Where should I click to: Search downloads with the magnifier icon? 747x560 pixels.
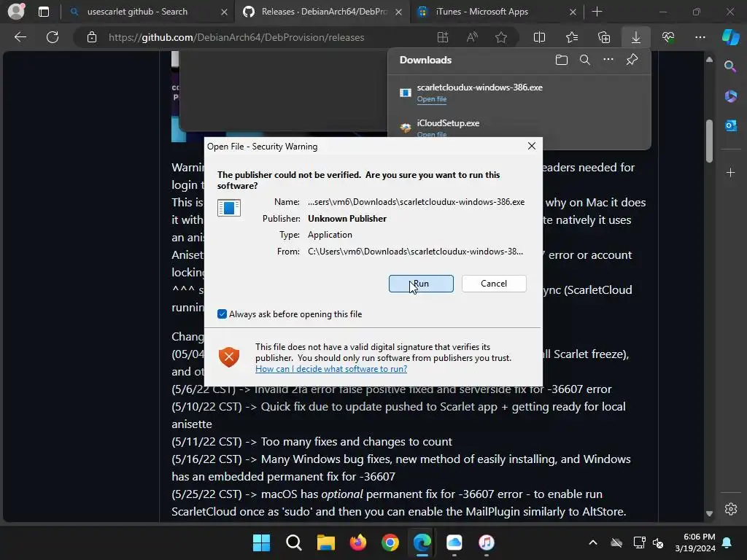[x=584, y=60]
